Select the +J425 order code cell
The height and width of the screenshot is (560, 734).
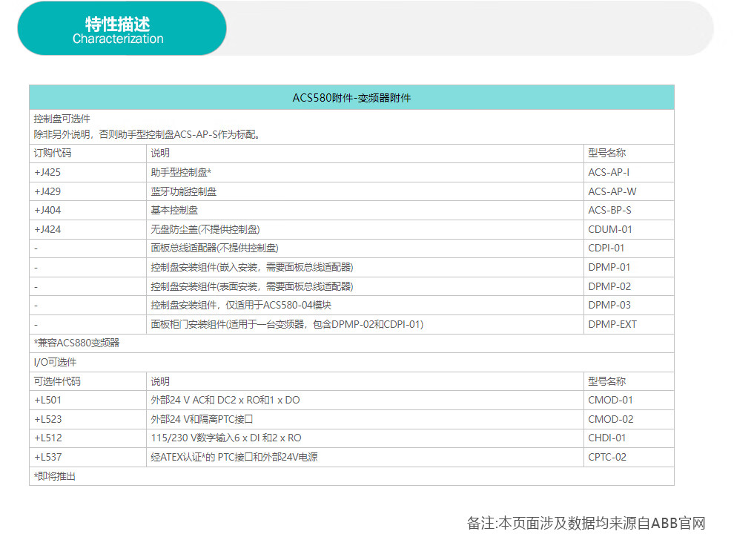[47, 172]
